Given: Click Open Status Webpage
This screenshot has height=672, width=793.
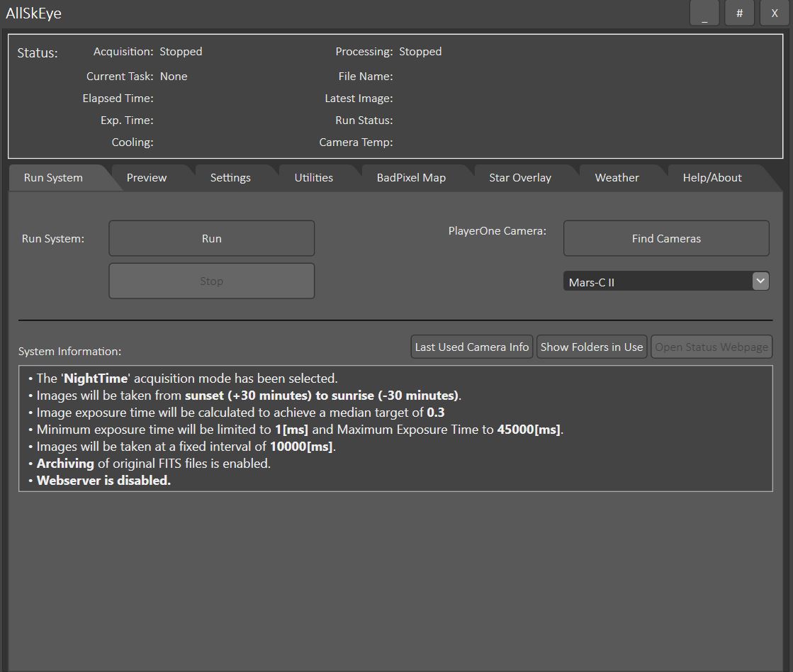Looking at the screenshot, I should pos(711,347).
